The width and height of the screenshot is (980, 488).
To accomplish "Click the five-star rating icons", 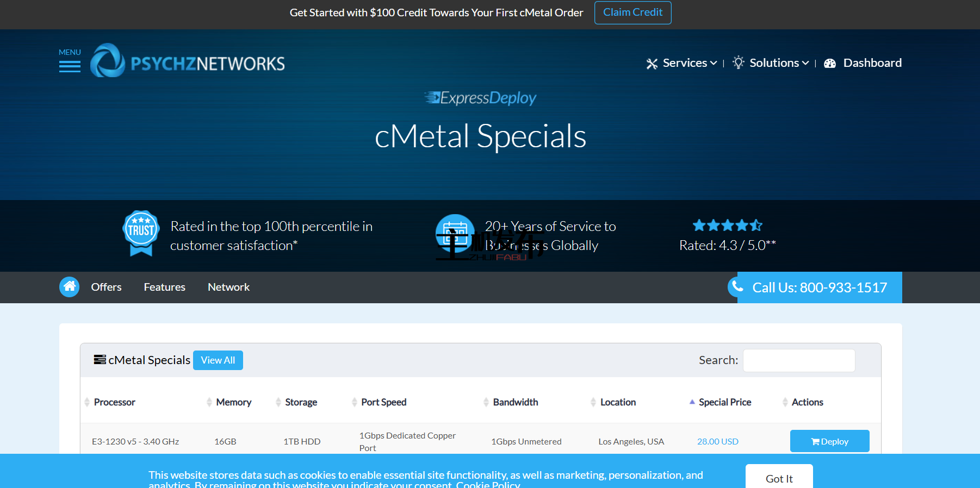I will click(x=727, y=226).
